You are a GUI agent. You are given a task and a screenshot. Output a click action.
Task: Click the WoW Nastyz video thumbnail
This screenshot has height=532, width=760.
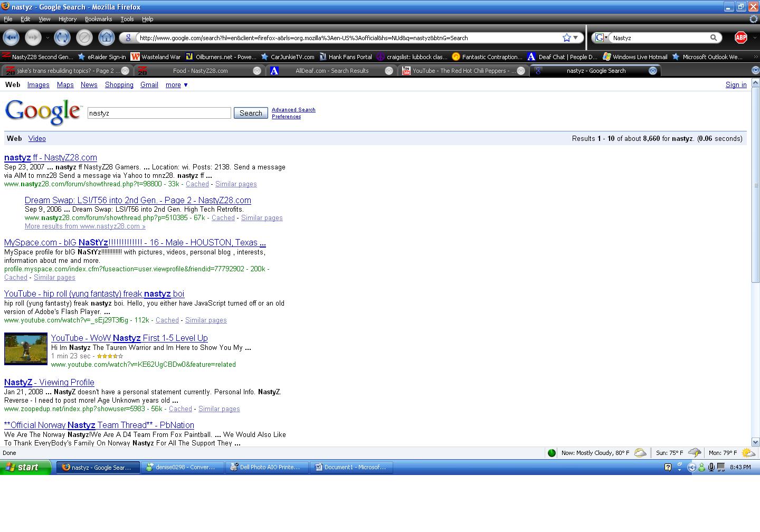(x=26, y=349)
